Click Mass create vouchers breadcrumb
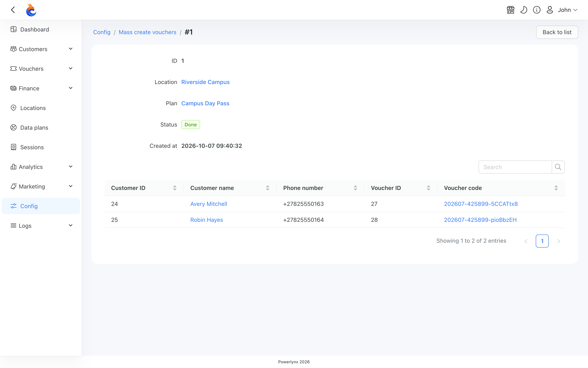 coord(147,32)
